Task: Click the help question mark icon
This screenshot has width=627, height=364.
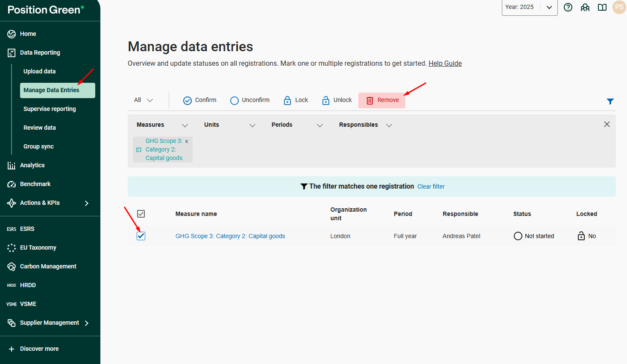Action: pyautogui.click(x=568, y=7)
